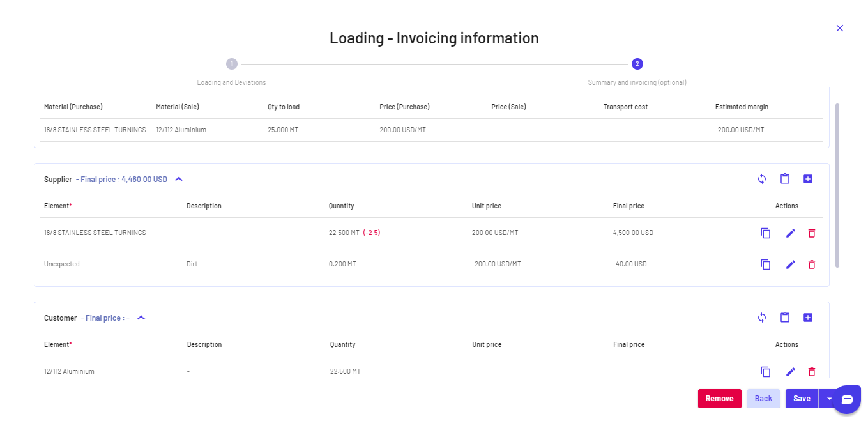Click the Unexpected element cell

[62, 264]
